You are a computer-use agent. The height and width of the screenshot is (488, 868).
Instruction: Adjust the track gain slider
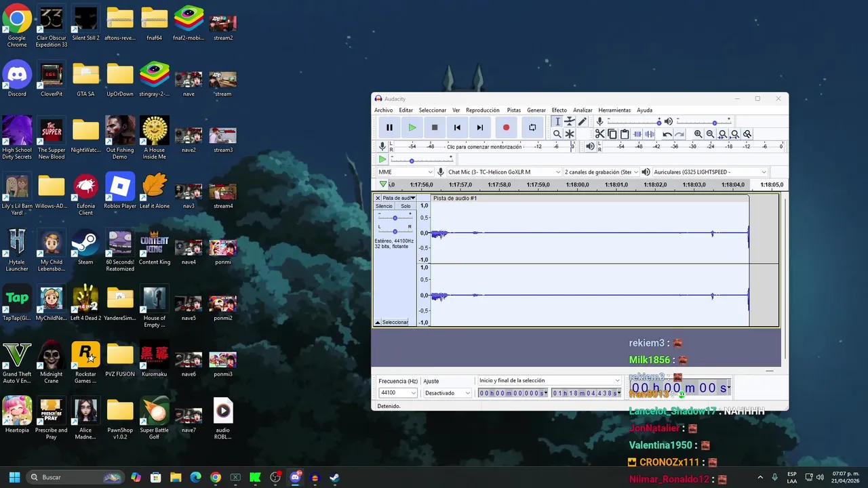click(395, 218)
